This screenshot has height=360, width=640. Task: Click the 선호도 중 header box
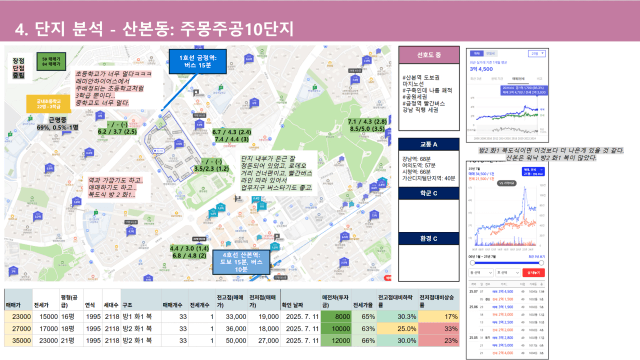point(429,55)
